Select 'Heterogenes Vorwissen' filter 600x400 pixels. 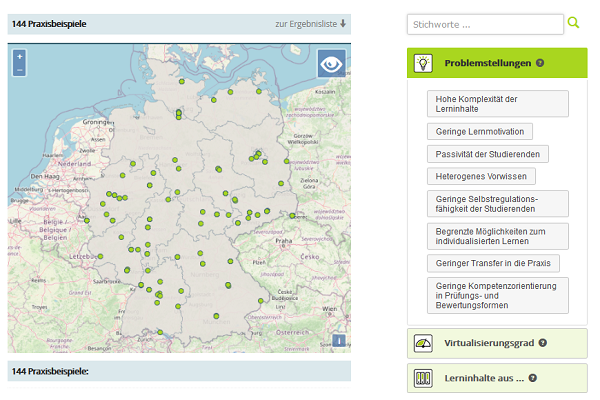(x=481, y=176)
